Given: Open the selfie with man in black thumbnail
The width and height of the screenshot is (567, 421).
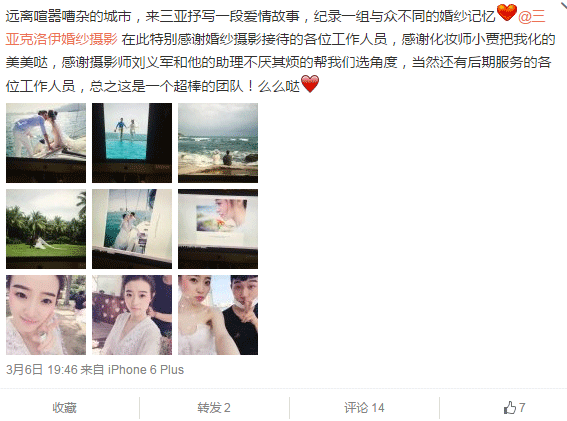Looking at the screenshot, I should 218,315.
